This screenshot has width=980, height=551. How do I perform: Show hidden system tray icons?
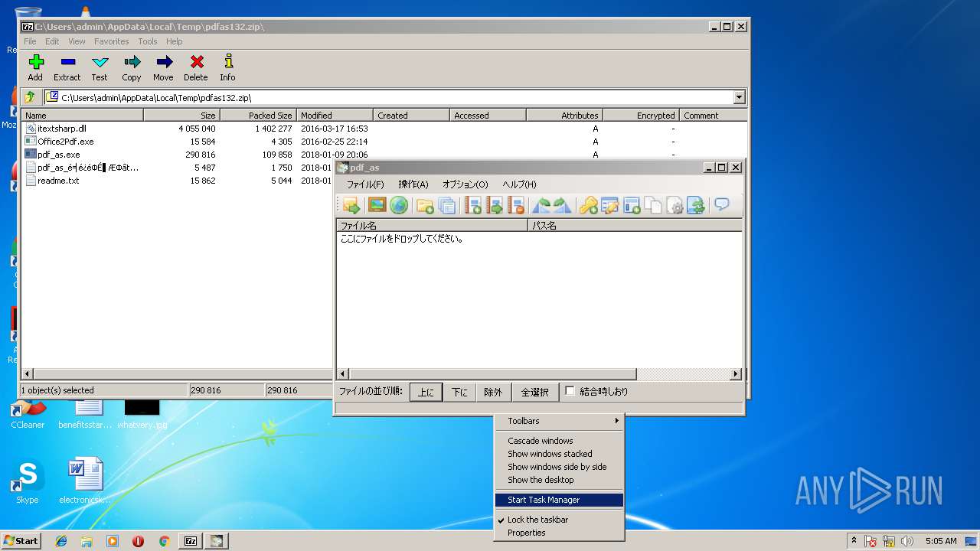coord(854,541)
